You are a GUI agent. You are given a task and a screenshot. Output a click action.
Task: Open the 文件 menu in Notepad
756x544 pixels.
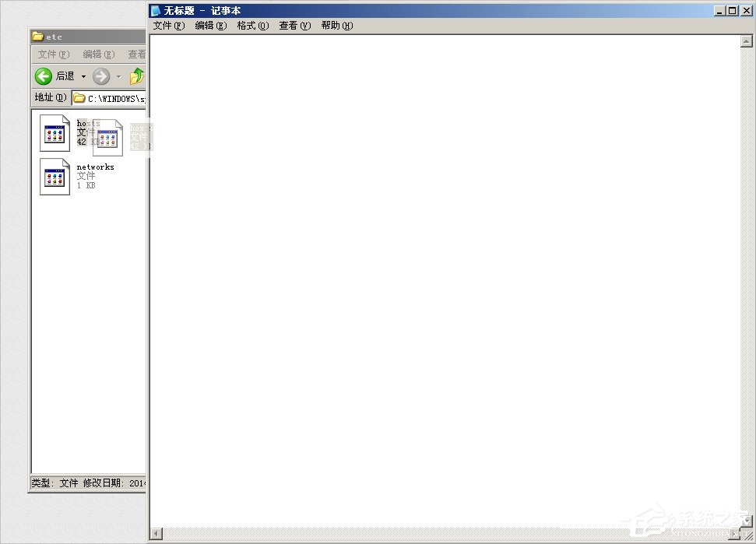167,25
